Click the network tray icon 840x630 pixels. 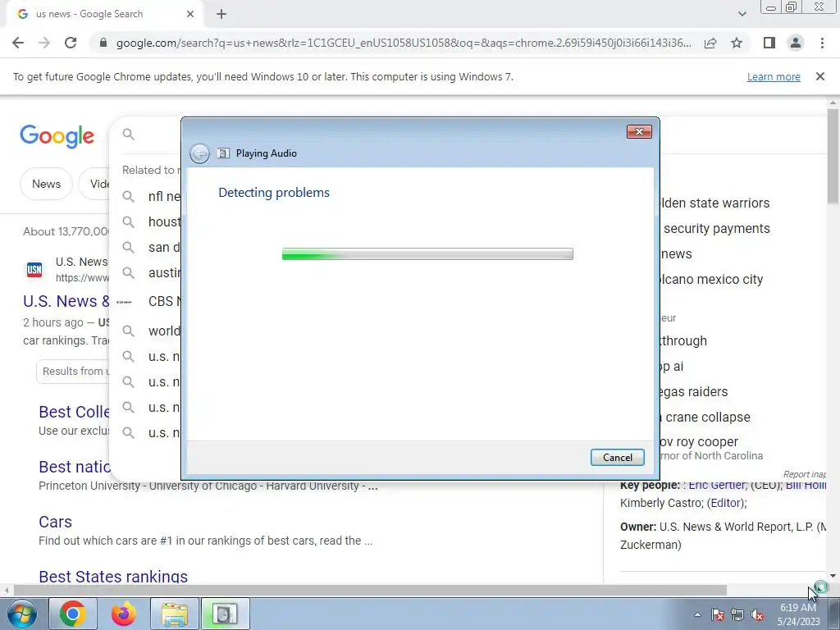pyautogui.click(x=737, y=614)
